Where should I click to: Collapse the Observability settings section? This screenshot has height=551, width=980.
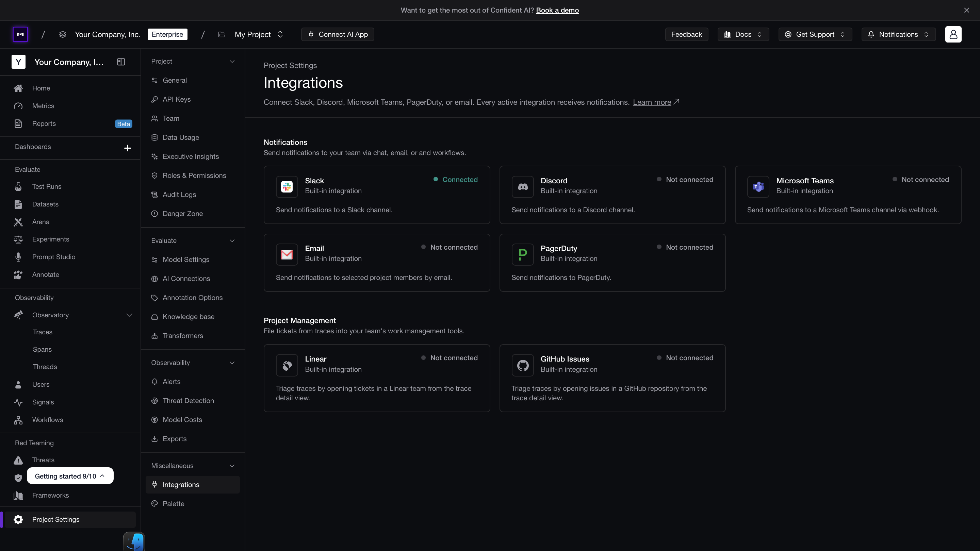232,363
